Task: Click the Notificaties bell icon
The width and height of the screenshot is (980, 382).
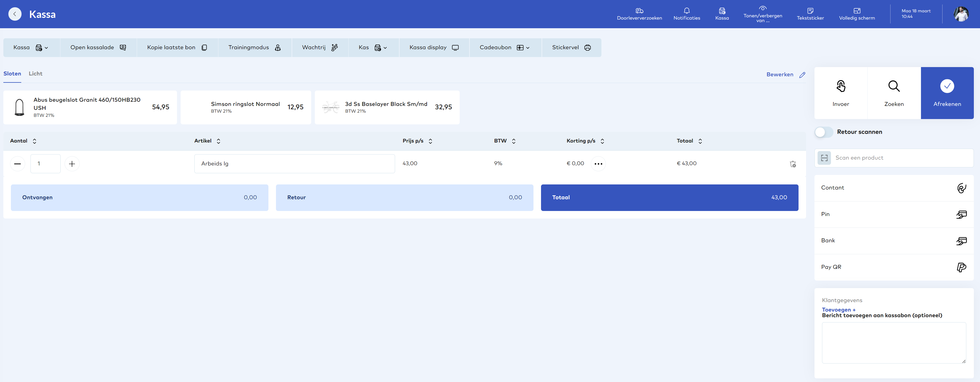Action: pyautogui.click(x=686, y=11)
